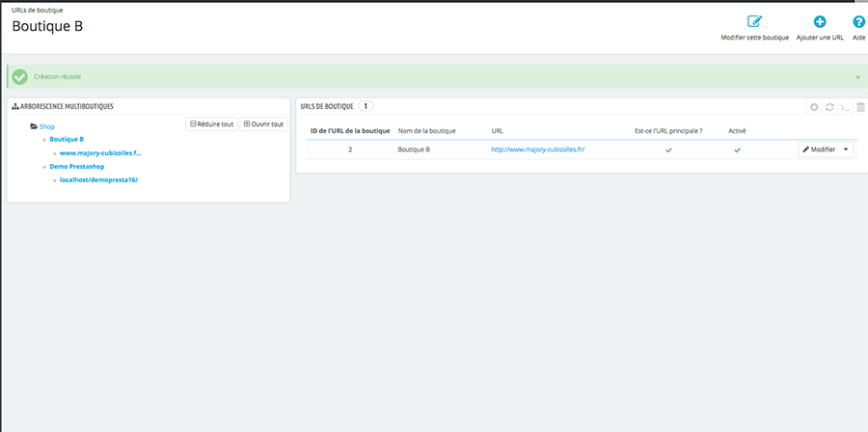The height and width of the screenshot is (432, 868).
Task: Refresh the shop URLs list
Action: (829, 107)
